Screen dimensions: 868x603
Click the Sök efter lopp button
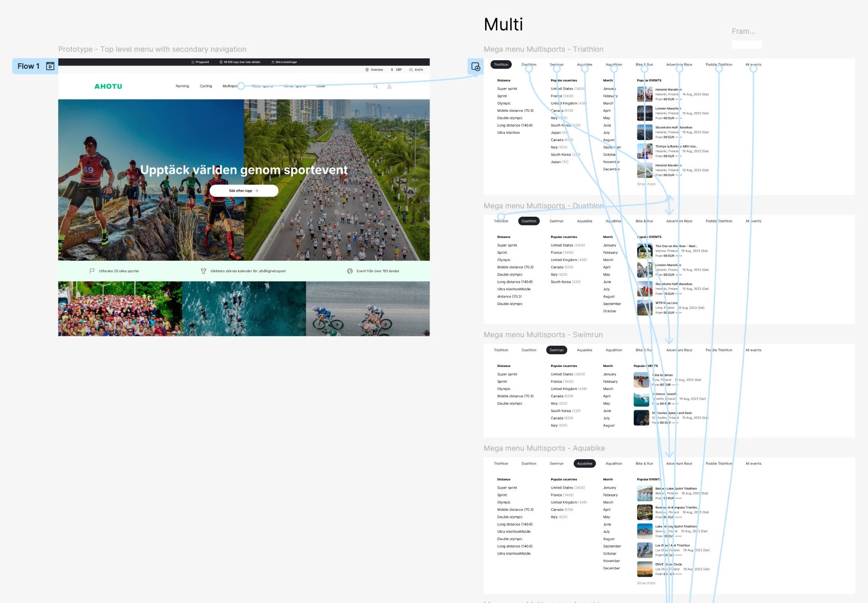(244, 191)
